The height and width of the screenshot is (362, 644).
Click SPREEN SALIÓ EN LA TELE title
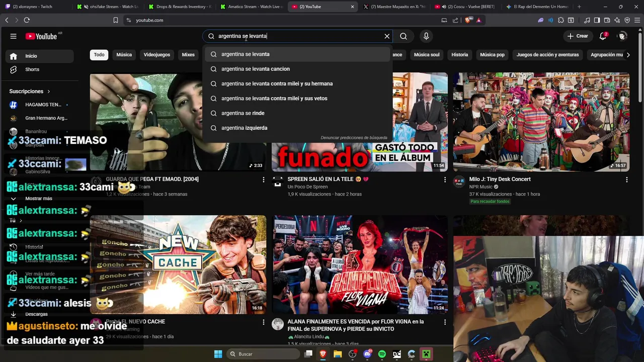(328, 179)
